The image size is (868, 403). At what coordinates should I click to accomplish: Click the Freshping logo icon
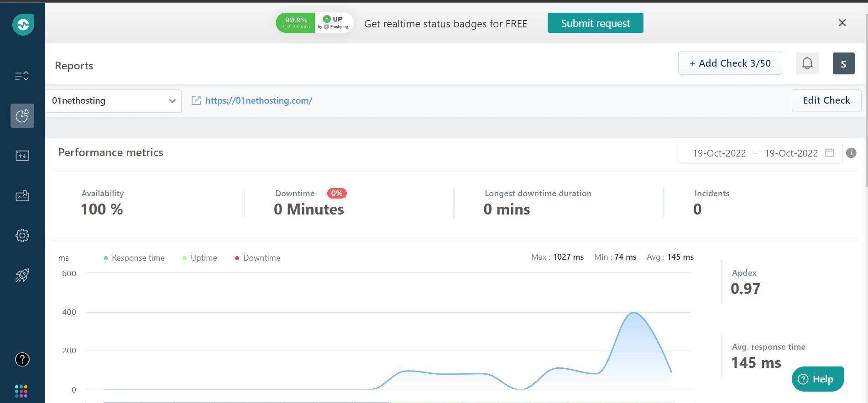[x=23, y=24]
